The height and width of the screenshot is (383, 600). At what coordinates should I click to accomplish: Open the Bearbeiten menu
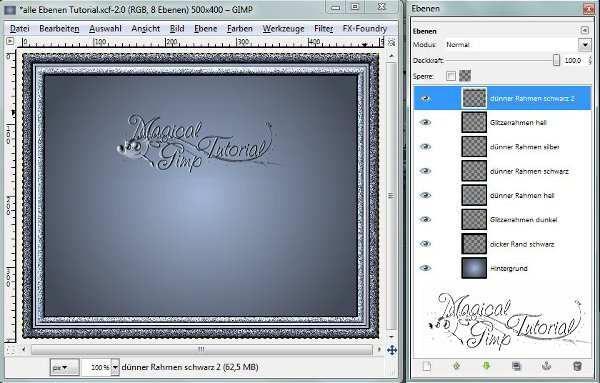pos(59,29)
